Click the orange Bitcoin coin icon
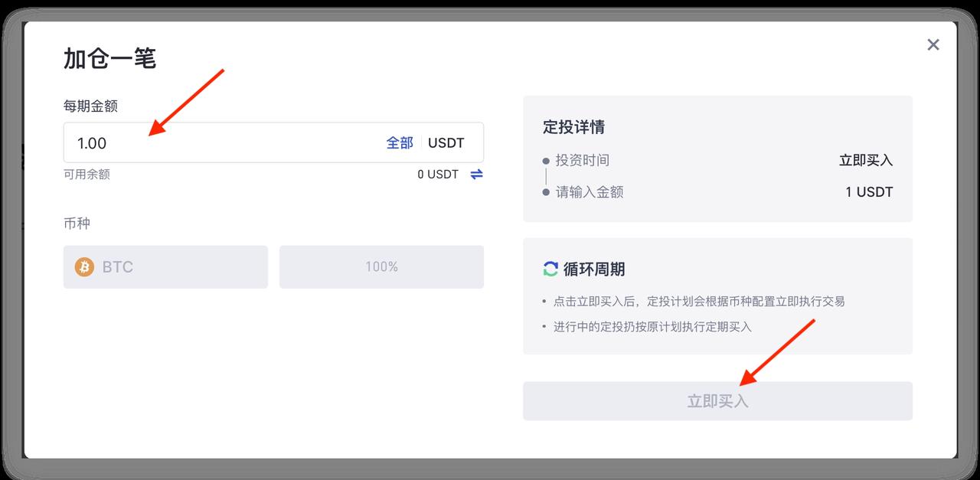The image size is (980, 480). click(x=84, y=266)
